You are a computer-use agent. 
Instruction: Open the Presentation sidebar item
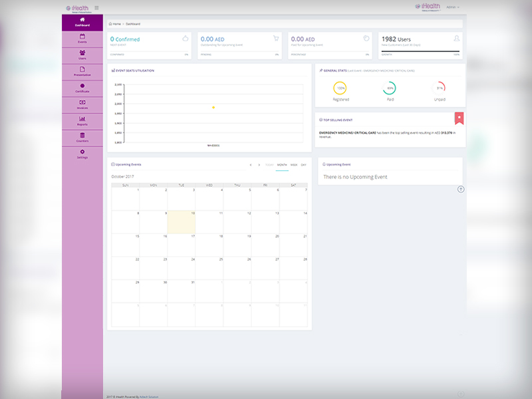(x=82, y=72)
